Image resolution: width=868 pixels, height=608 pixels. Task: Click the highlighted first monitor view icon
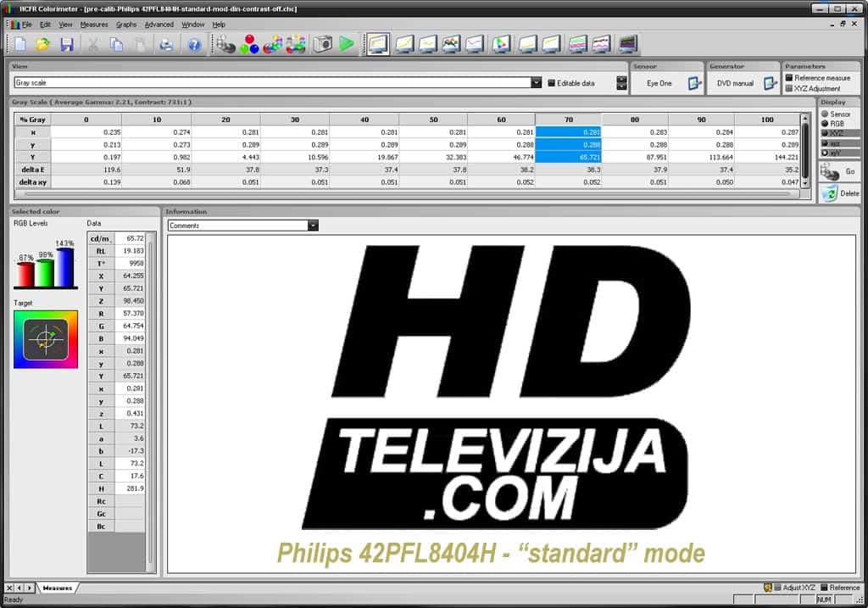[x=378, y=44]
